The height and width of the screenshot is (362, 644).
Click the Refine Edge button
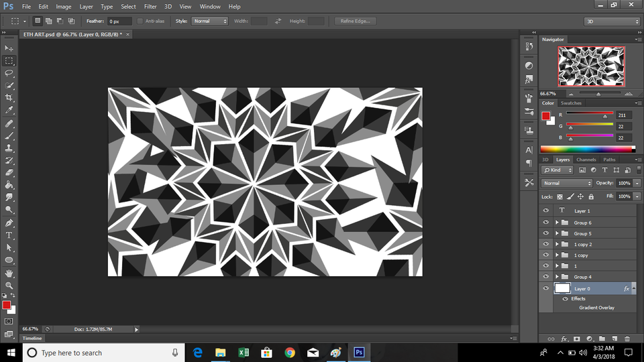pyautogui.click(x=356, y=21)
